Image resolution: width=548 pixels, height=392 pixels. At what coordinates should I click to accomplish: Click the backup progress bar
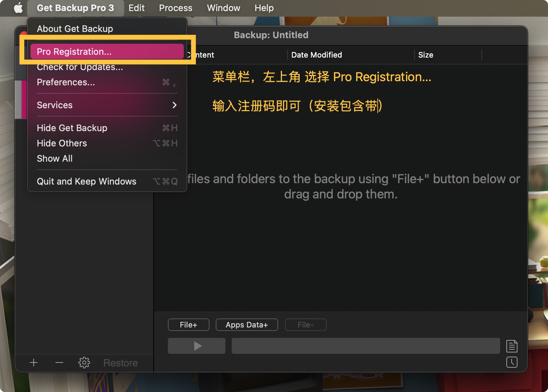tap(366, 346)
